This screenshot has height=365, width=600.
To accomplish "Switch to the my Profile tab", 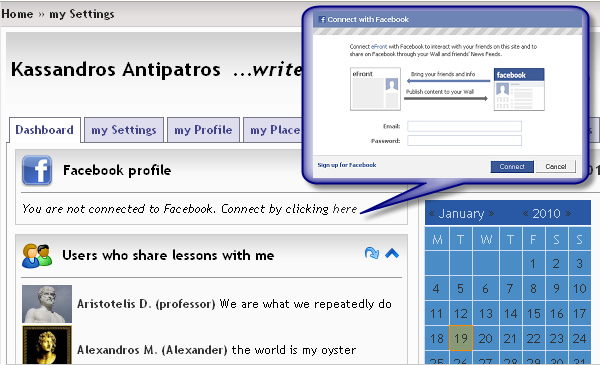I will (x=203, y=130).
